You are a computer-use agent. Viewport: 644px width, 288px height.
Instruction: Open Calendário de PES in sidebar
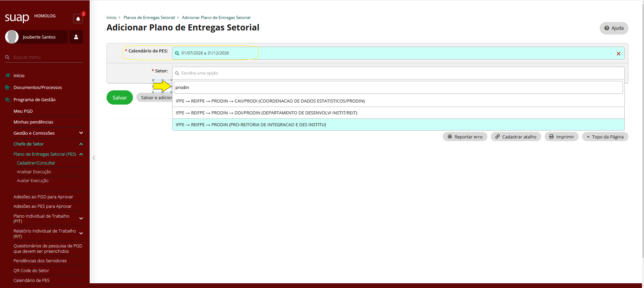[31, 280]
